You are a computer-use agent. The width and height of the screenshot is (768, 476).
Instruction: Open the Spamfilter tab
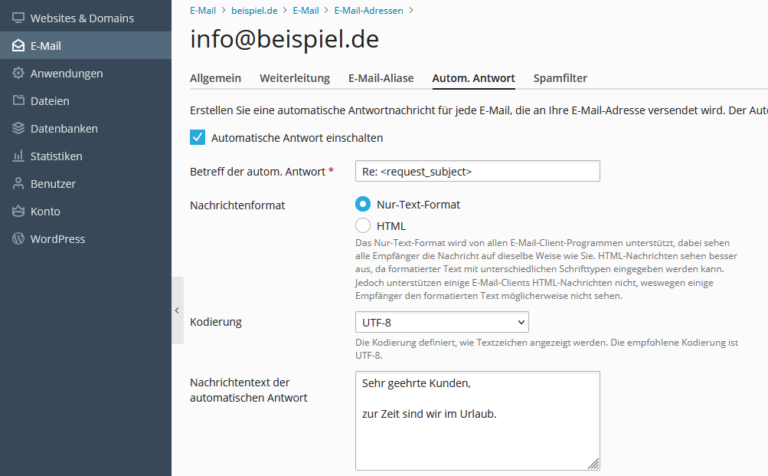tap(560, 78)
